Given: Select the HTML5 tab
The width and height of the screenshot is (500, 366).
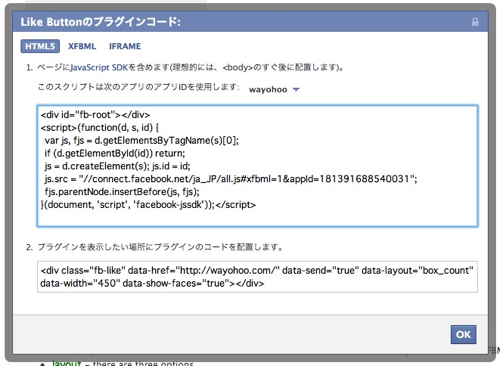Looking at the screenshot, I should click(x=40, y=46).
